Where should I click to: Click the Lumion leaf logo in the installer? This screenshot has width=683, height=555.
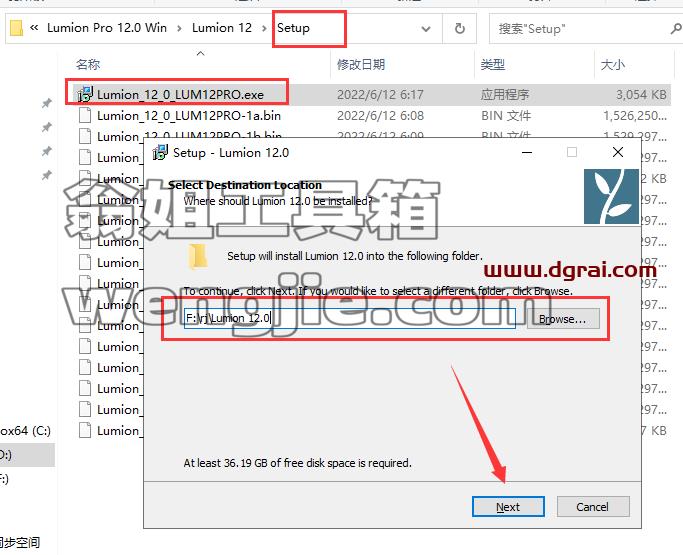coord(611,196)
